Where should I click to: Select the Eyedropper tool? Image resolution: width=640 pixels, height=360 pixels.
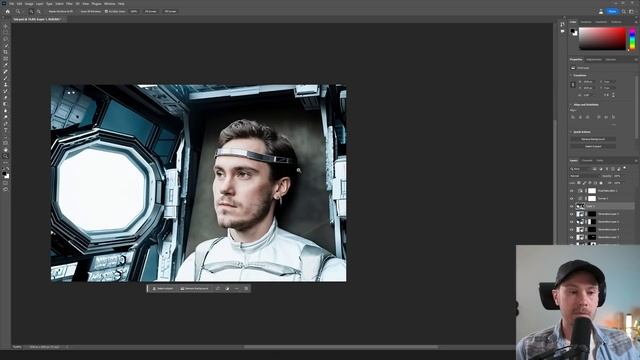6,65
